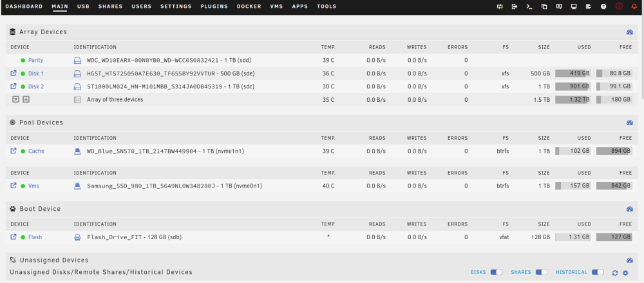644x283 pixels.
Task: Click the terminal prompt icon in header
Action: pos(529,6)
